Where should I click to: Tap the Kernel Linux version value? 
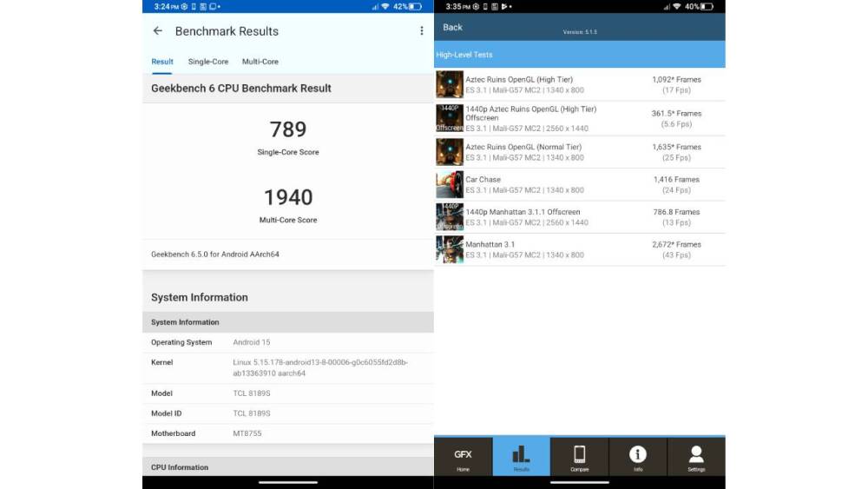[x=320, y=367]
